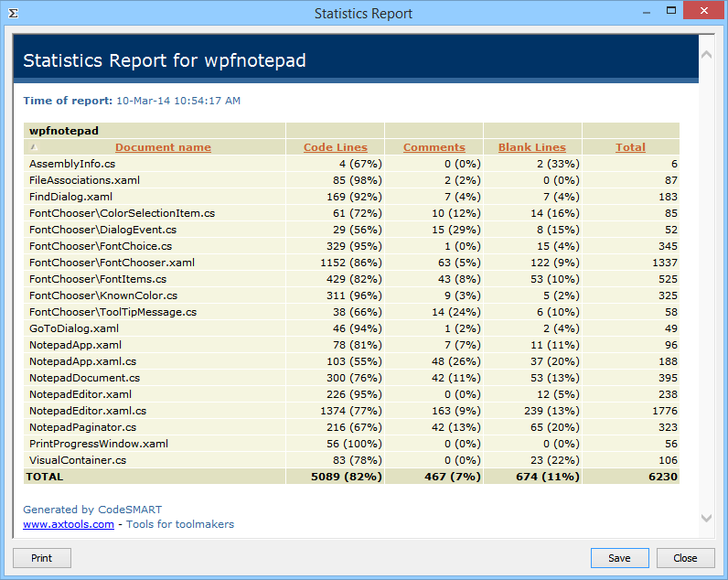Viewport: 728px width, 580px height.
Task: Close the window with the red X
Action: pos(704,11)
